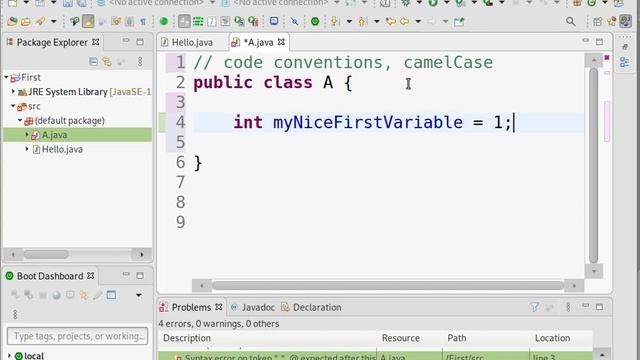Image resolution: width=640 pixels, height=360 pixels.
Task: Click the editor vertical scrollbar thumb
Action: pyautogui.click(x=593, y=165)
